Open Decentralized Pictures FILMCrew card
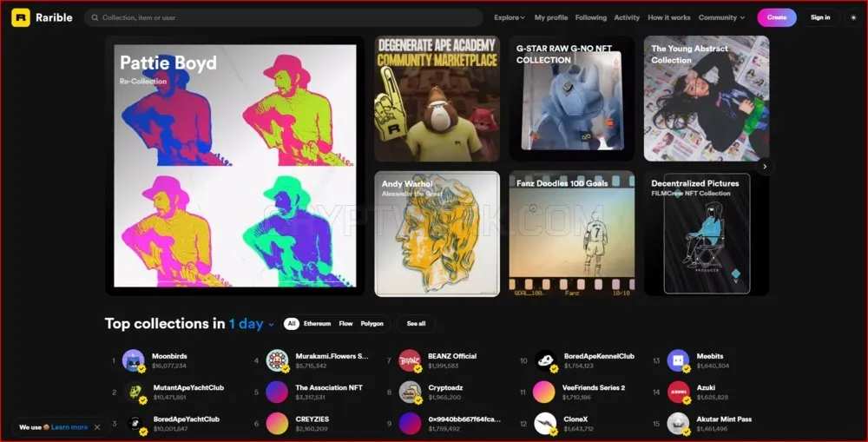Screen dimensions: 868x442 [707, 234]
